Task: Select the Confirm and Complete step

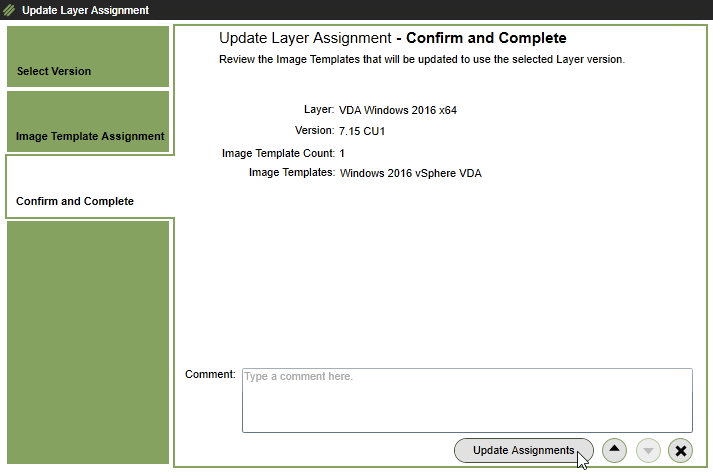Action: (x=89, y=186)
